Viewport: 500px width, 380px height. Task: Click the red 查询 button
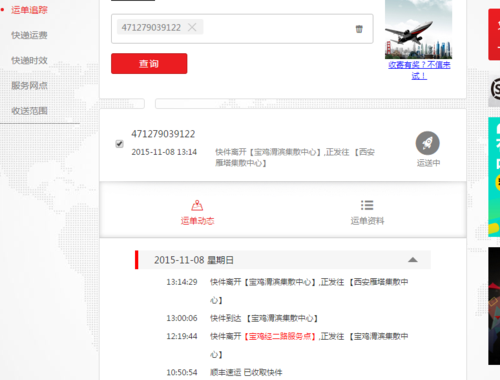tap(149, 63)
